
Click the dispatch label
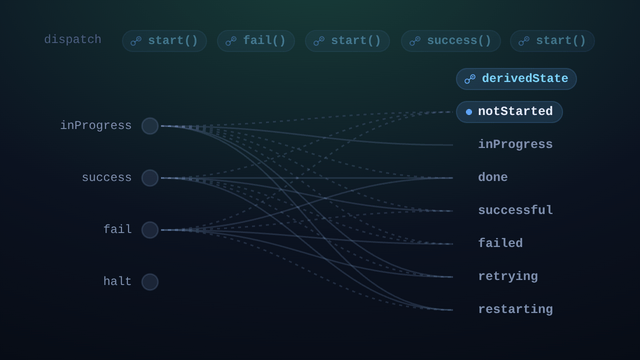pyautogui.click(x=73, y=40)
